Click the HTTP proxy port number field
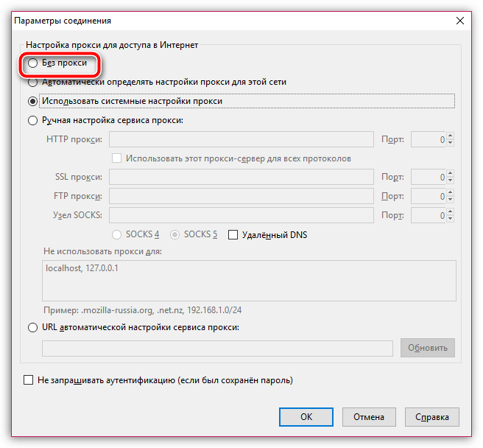Screen dimensions: 483x448 (x=429, y=139)
